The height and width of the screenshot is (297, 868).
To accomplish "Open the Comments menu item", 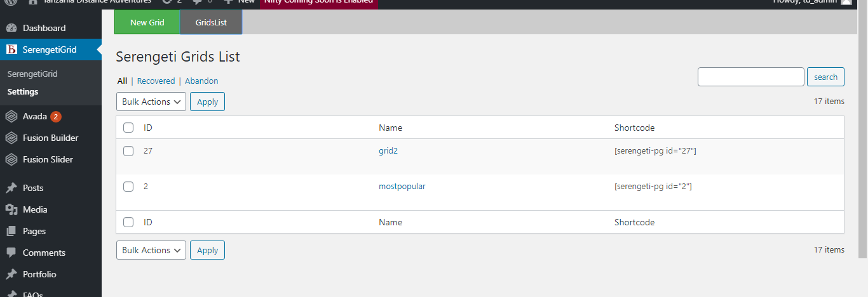I will 51,253.
